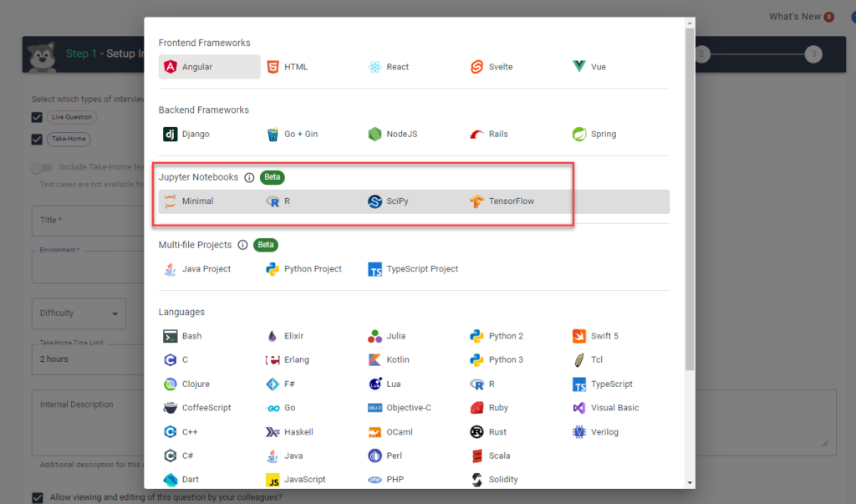Click the Title input field
The width and height of the screenshot is (856, 504).
[88, 220]
